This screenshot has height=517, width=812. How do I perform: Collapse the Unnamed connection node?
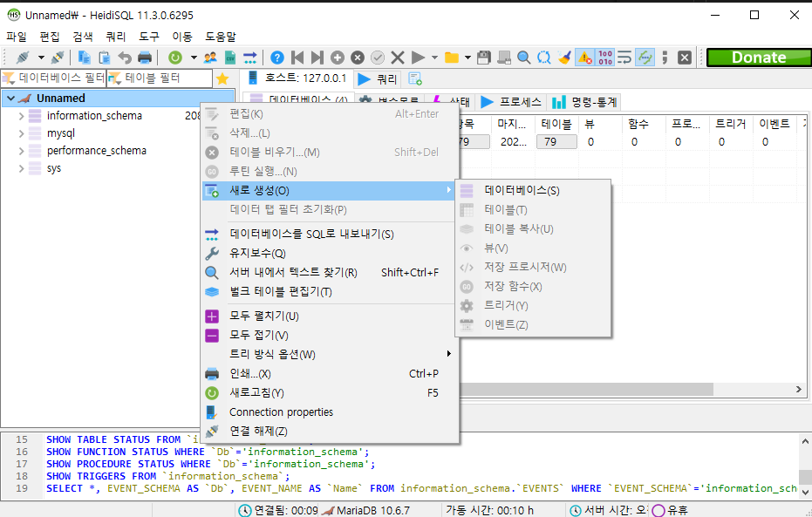(x=10, y=99)
